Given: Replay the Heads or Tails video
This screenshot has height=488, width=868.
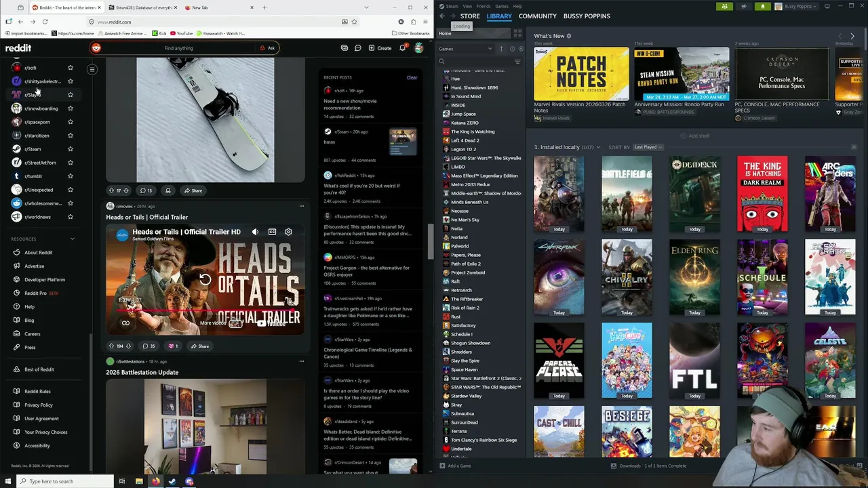Looking at the screenshot, I should (x=205, y=279).
